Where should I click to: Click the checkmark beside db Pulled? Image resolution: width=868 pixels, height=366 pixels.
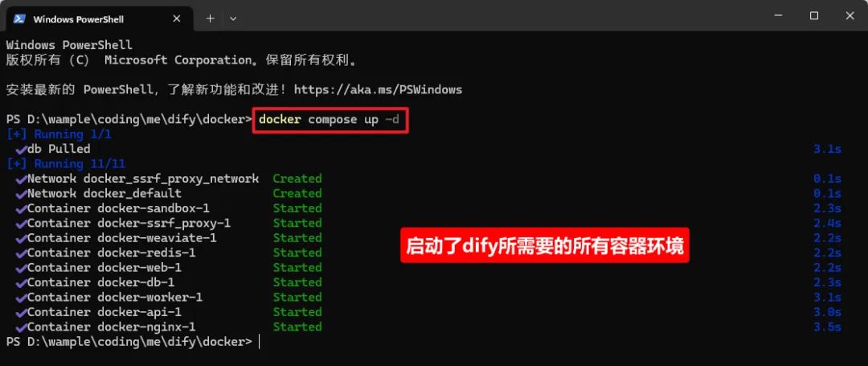20,150
